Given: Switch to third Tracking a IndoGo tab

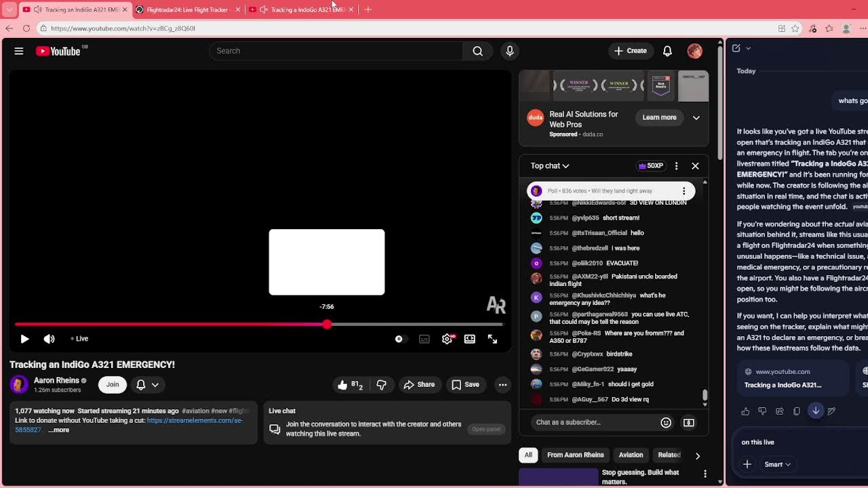Looking at the screenshot, I should [x=302, y=9].
